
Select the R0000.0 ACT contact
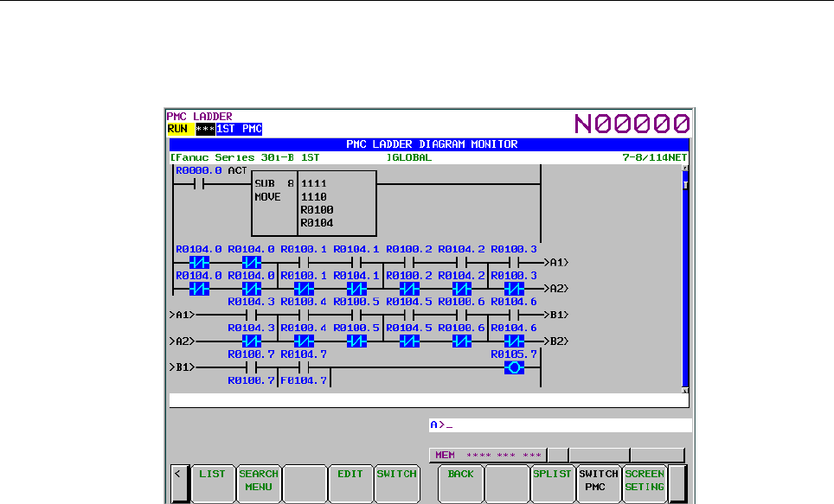point(199,184)
